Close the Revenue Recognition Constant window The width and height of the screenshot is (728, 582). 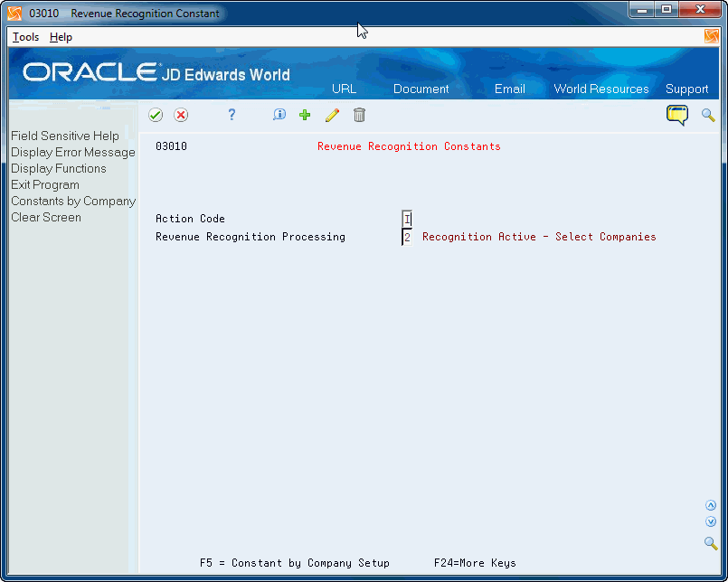click(700, 9)
